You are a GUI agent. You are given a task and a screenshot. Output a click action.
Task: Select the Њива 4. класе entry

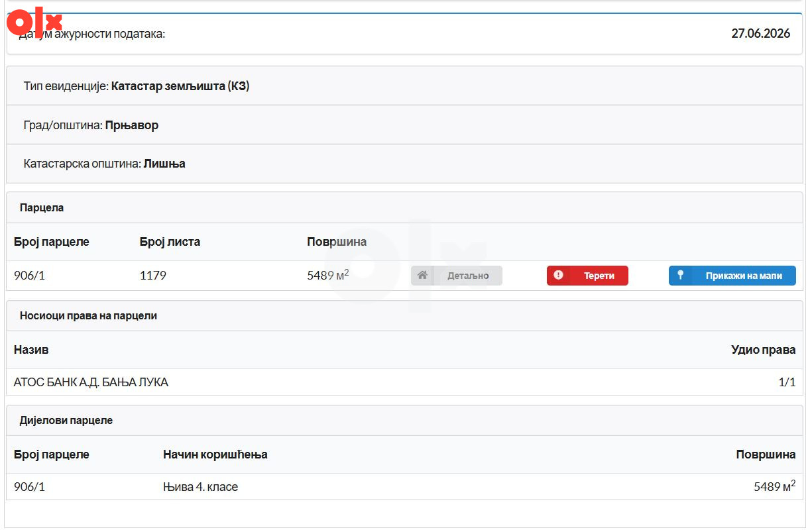[200, 487]
